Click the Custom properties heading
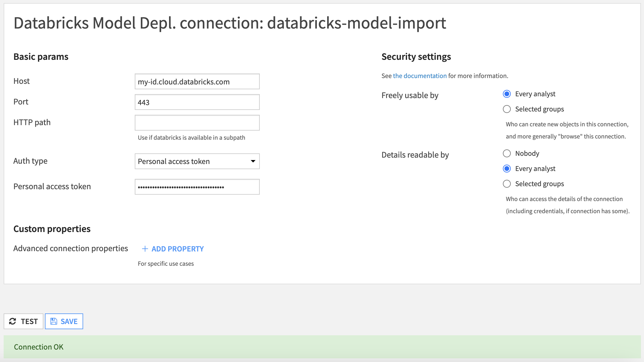 click(x=52, y=229)
